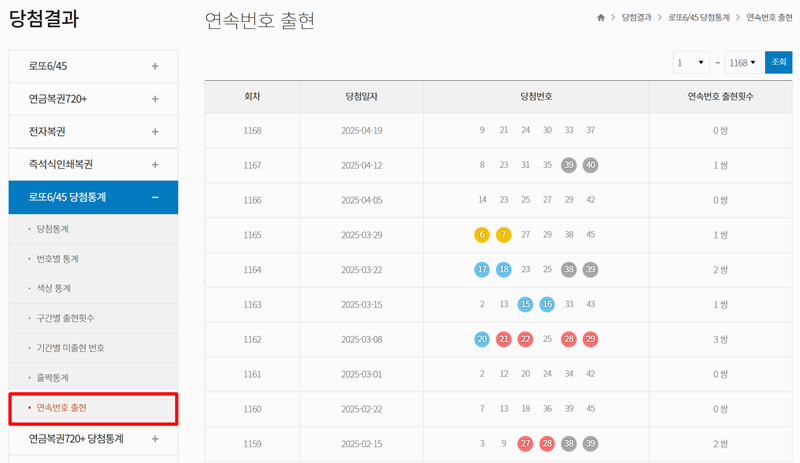Image resolution: width=800 pixels, height=463 pixels.
Task: Click red ball 21 in round 1162
Action: 504,339
